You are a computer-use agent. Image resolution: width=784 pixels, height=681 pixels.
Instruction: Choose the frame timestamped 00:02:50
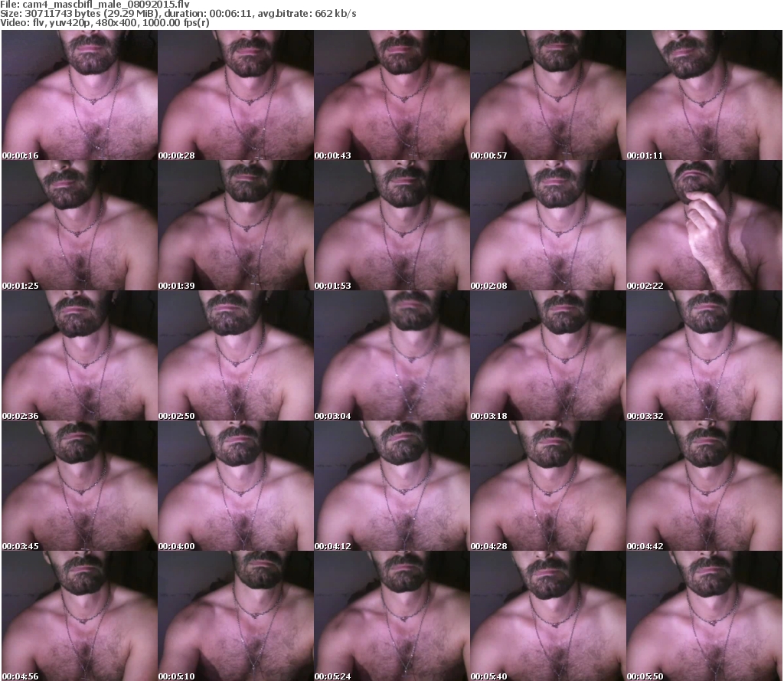(x=236, y=355)
